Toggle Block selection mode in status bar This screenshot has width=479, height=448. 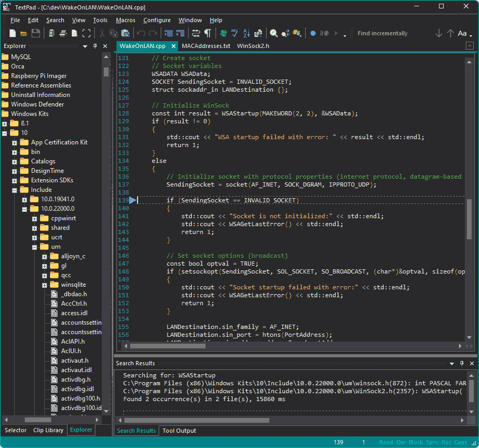pos(415,442)
